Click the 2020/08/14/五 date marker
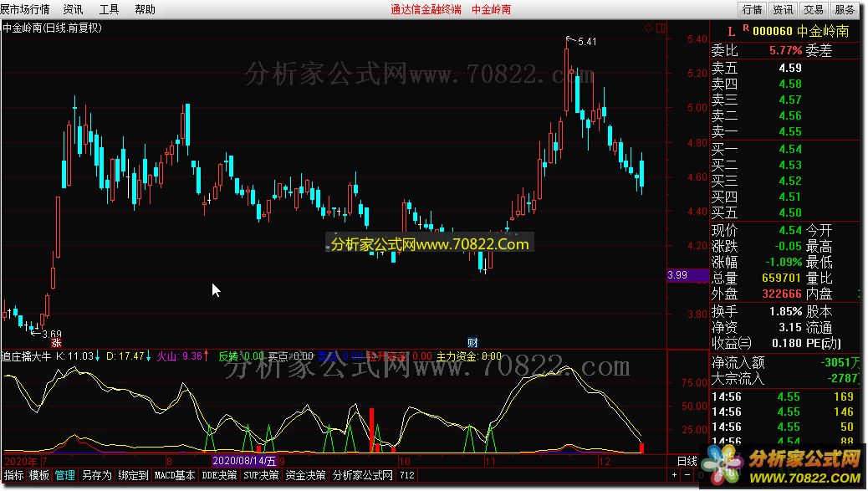This screenshot has width=868, height=491. coord(244,461)
